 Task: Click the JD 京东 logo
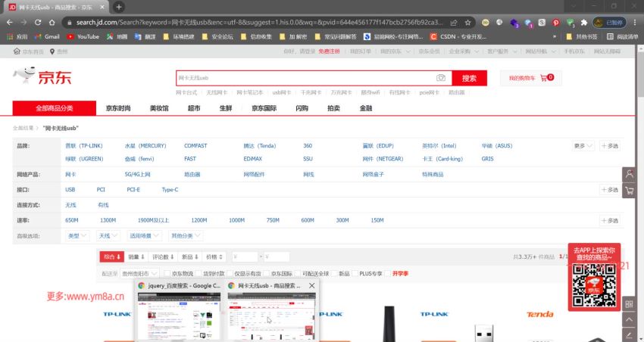[42, 77]
